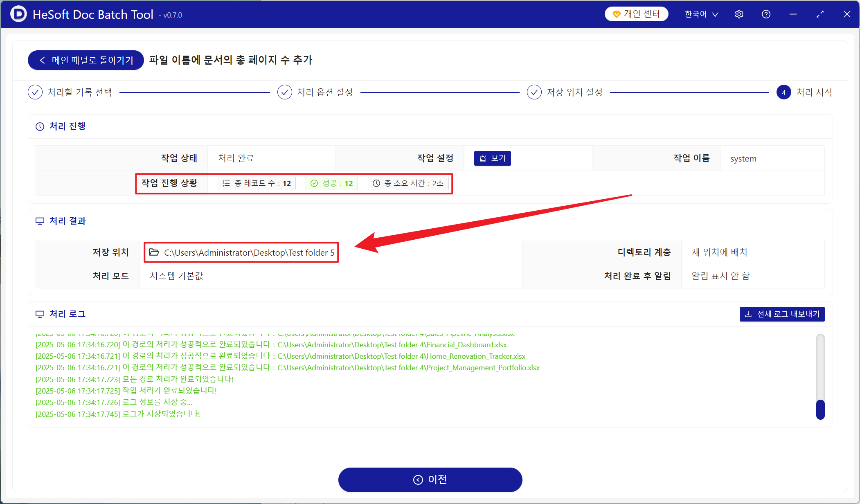The width and height of the screenshot is (860, 504).
Task: Click the folder icon before the save path
Action: 154,252
